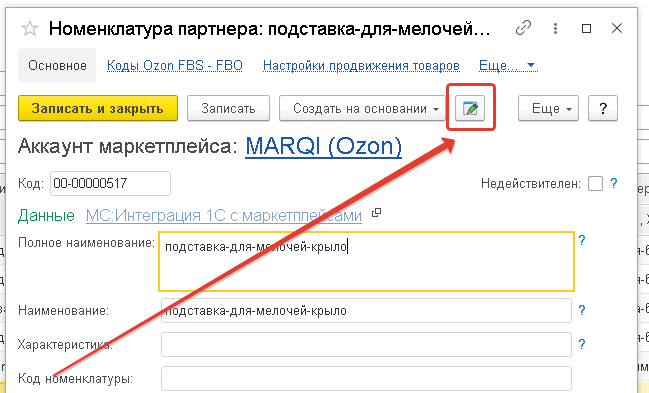Click into the Код field

pyautogui.click(x=110, y=183)
